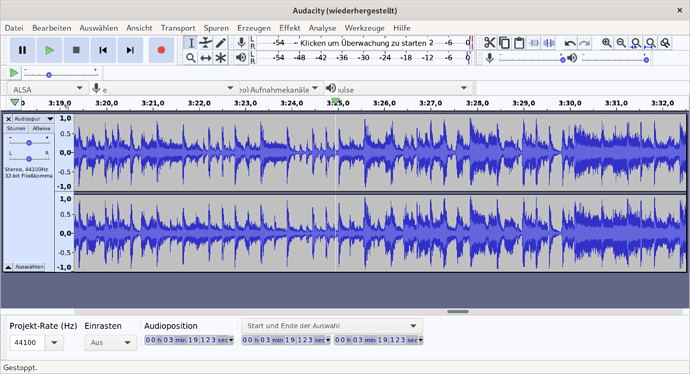The image size is (690, 374).
Task: Zoom out with the minus magnifier
Action: click(x=621, y=43)
